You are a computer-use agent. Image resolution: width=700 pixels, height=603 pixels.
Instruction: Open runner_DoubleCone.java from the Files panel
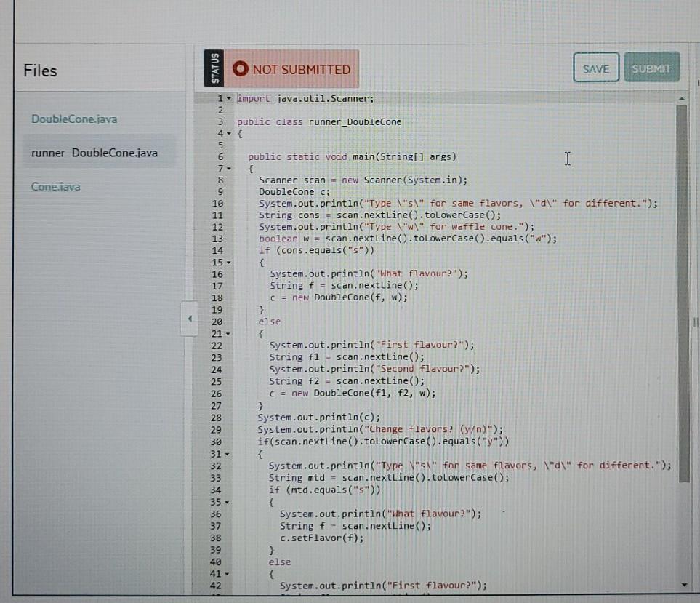[94, 153]
